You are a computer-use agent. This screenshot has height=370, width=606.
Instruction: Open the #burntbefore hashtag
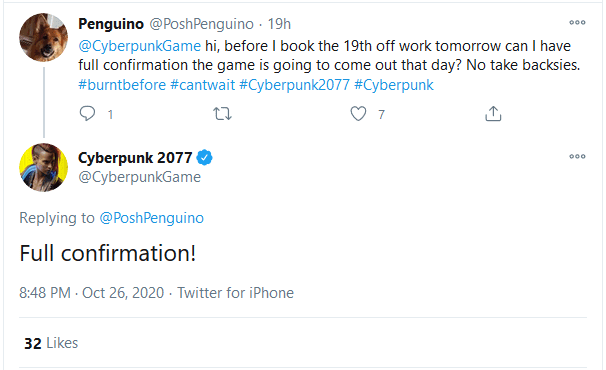122,85
